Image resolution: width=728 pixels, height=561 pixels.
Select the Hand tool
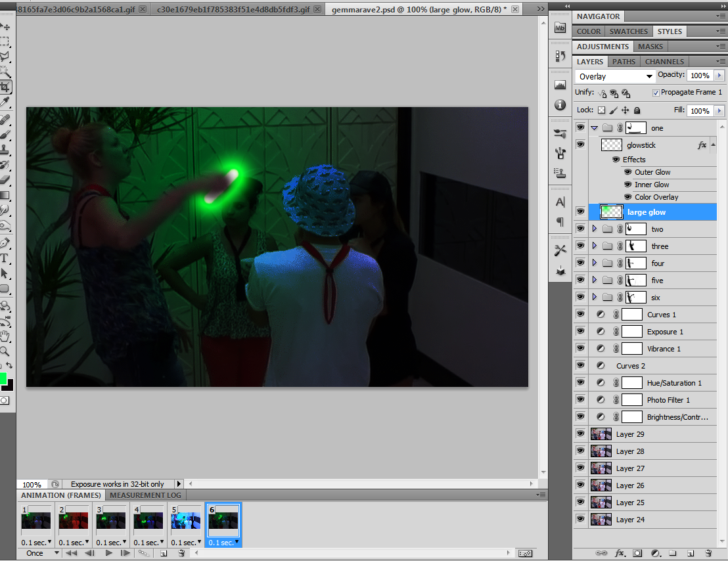point(5,336)
